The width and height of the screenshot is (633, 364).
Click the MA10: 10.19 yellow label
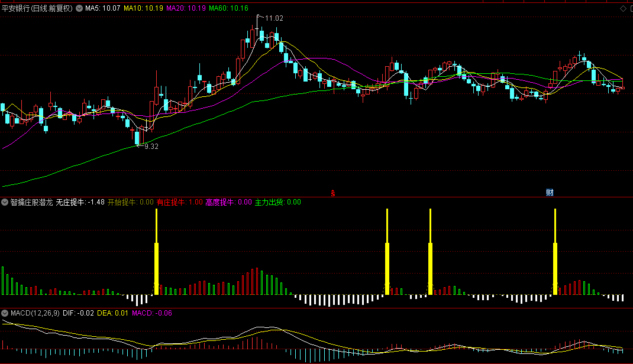click(143, 8)
